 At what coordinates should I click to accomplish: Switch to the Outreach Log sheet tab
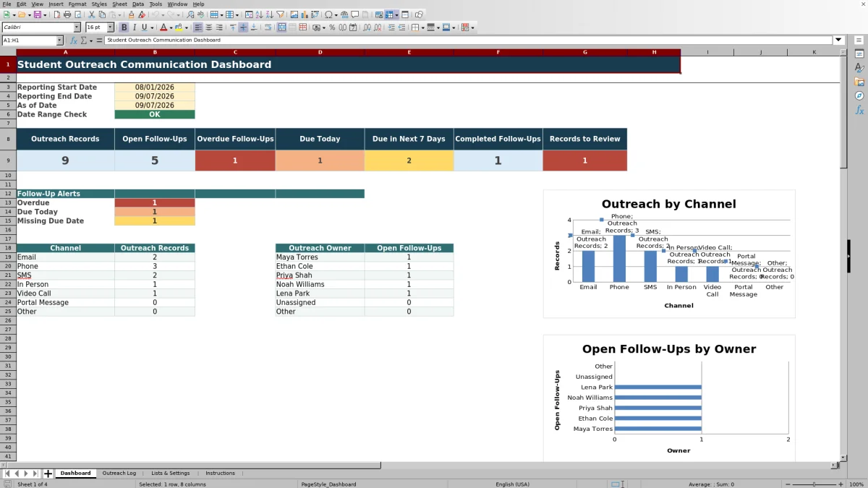coord(119,474)
